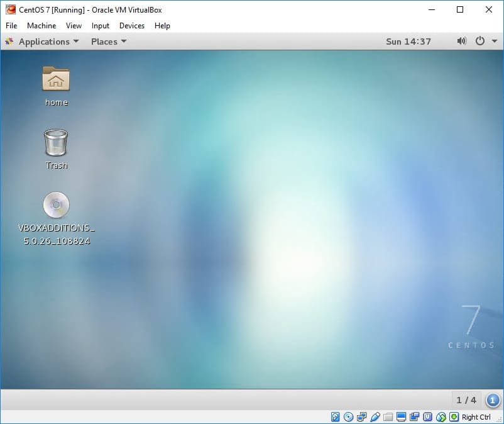Open the volume speaker icon

click(x=461, y=41)
